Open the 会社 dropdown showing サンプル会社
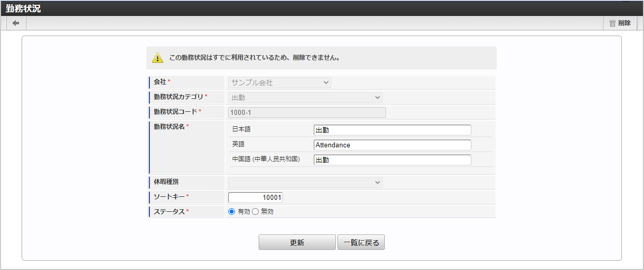 point(279,82)
